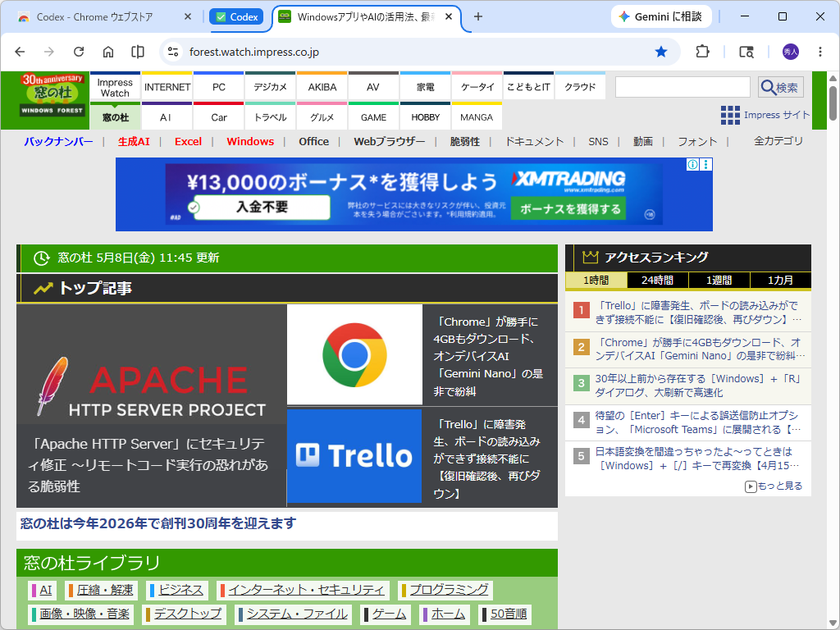Image resolution: width=840 pixels, height=630 pixels.
Task: Open ranking item 4 about Microsoft Teams
Action: pyautogui.click(x=698, y=422)
